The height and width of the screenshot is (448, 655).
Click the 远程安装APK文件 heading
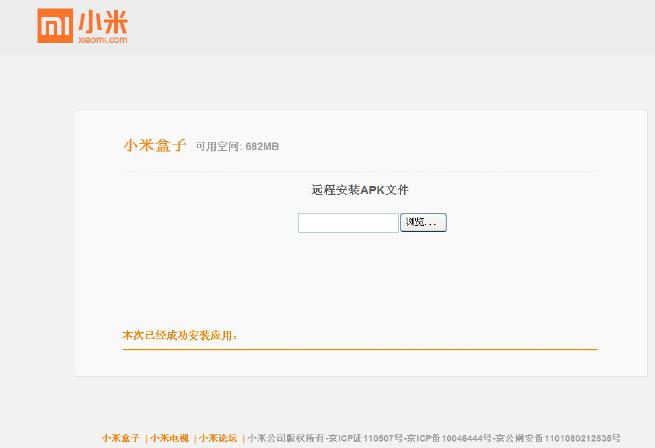pyautogui.click(x=360, y=190)
